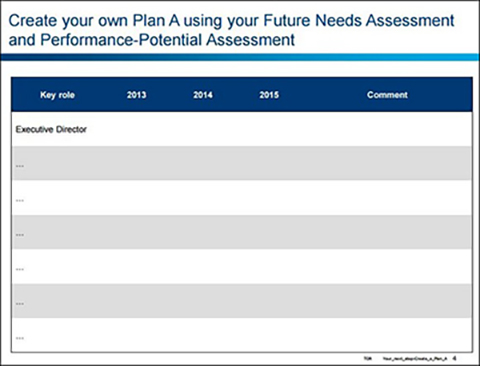The height and width of the screenshot is (366, 480).
Task: Click the last table row's placeholder dots
Action: click(20, 338)
